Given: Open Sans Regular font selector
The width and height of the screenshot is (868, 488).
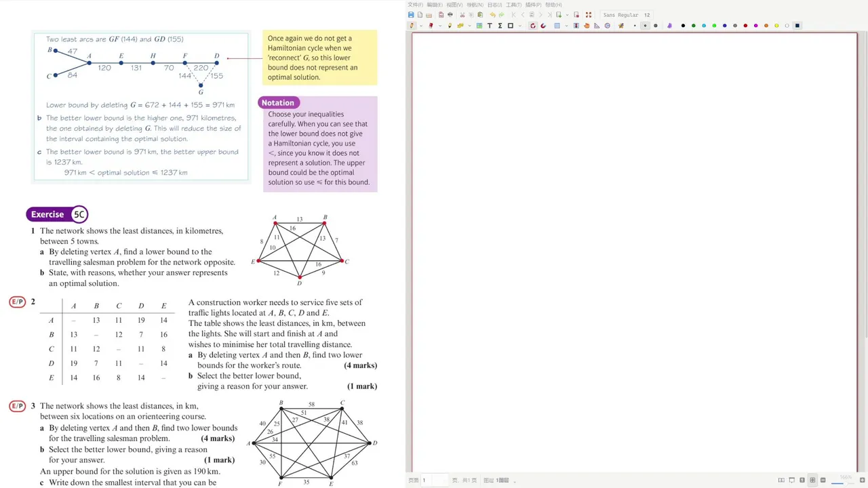Looking at the screenshot, I should (627, 15).
